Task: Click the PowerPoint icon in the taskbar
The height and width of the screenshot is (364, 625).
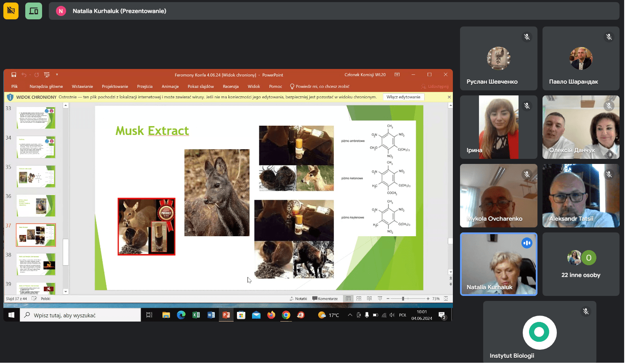Action: click(226, 315)
